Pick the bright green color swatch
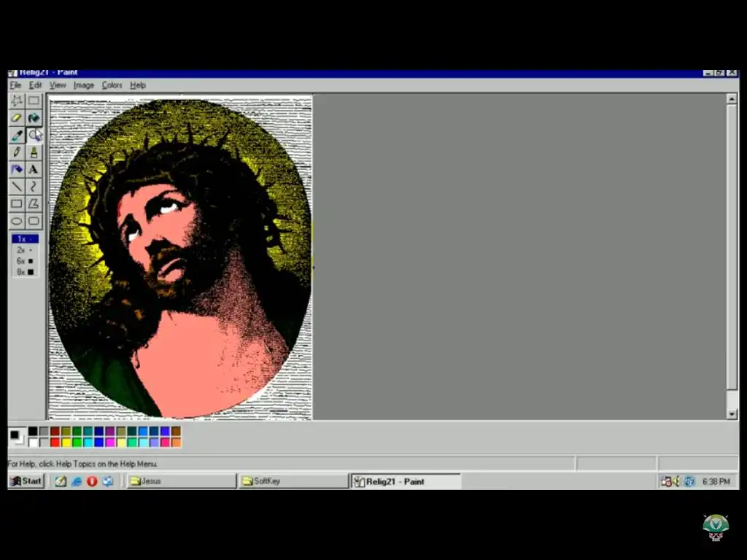Image resolution: width=747 pixels, height=560 pixels. pos(77,443)
